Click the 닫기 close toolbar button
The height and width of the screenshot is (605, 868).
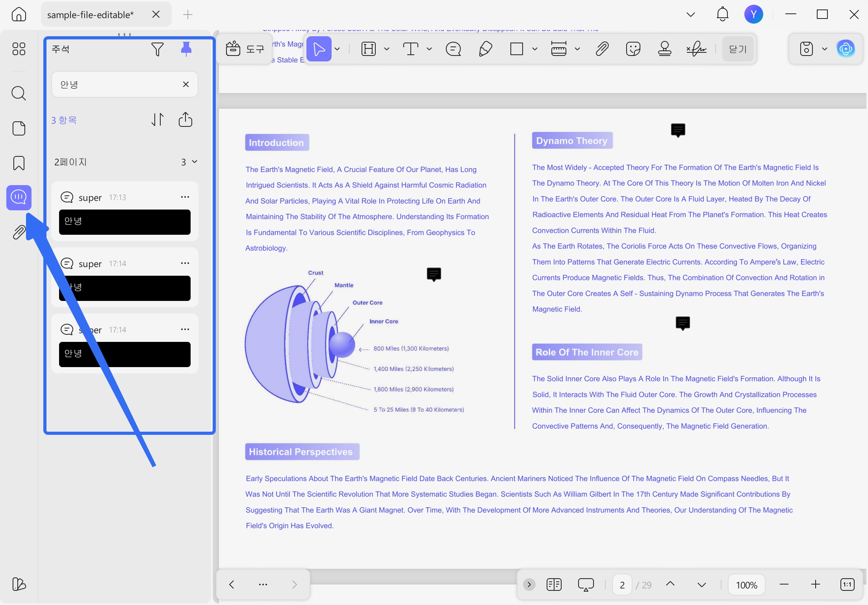pyautogui.click(x=738, y=49)
